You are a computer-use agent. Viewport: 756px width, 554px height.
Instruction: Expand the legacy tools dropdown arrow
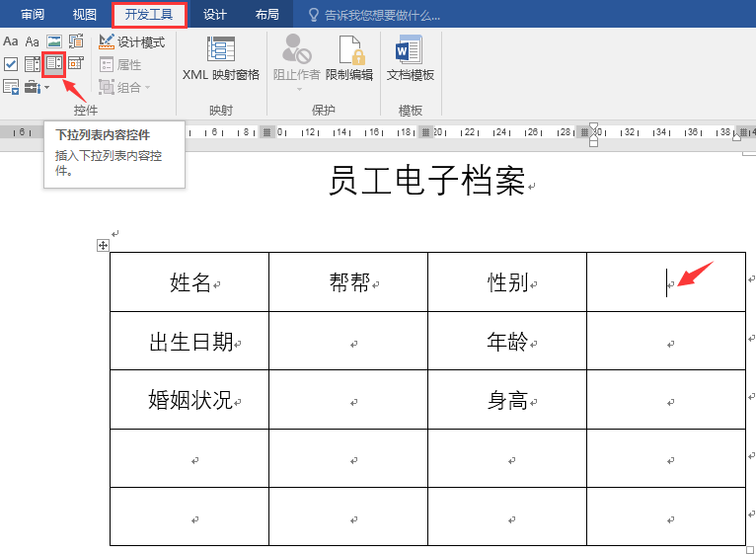pyautogui.click(x=46, y=87)
